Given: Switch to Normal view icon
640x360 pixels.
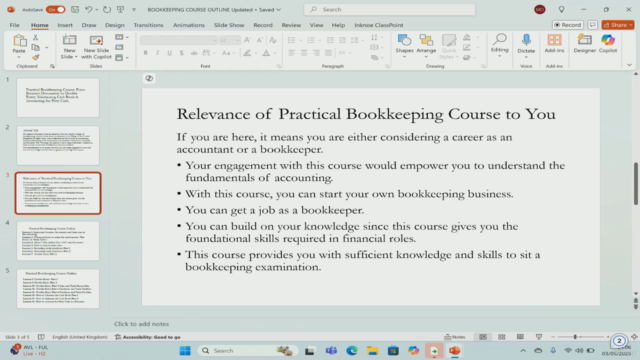Looking at the screenshot, I should click(x=483, y=337).
